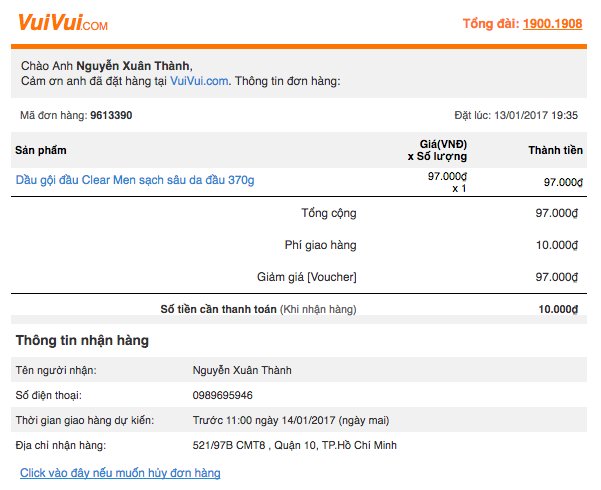Viewport: 601px width, 490px height.
Task: Click the Tổng đài label text
Action: (x=491, y=24)
